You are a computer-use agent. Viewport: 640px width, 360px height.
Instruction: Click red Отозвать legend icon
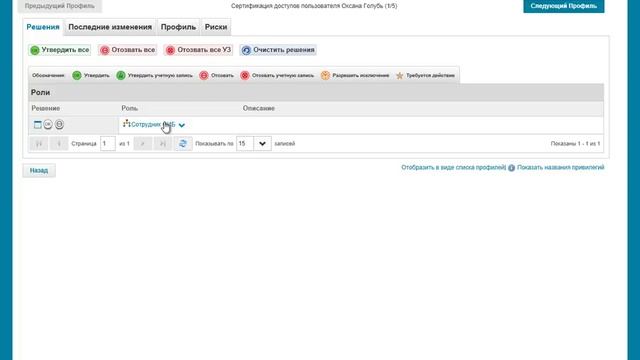coord(204,76)
